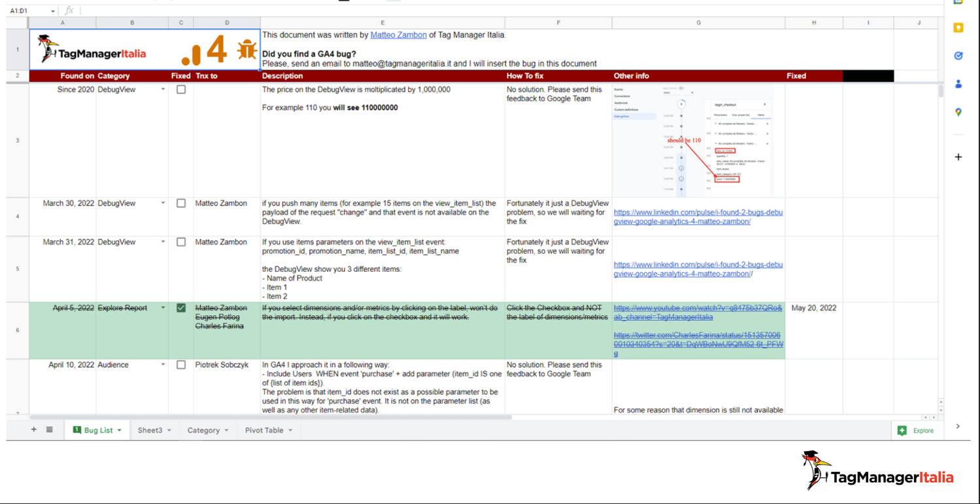Viewport: 980px width, 504px height.
Task: Click the vertical scrollbar thumb
Action: tap(941, 91)
